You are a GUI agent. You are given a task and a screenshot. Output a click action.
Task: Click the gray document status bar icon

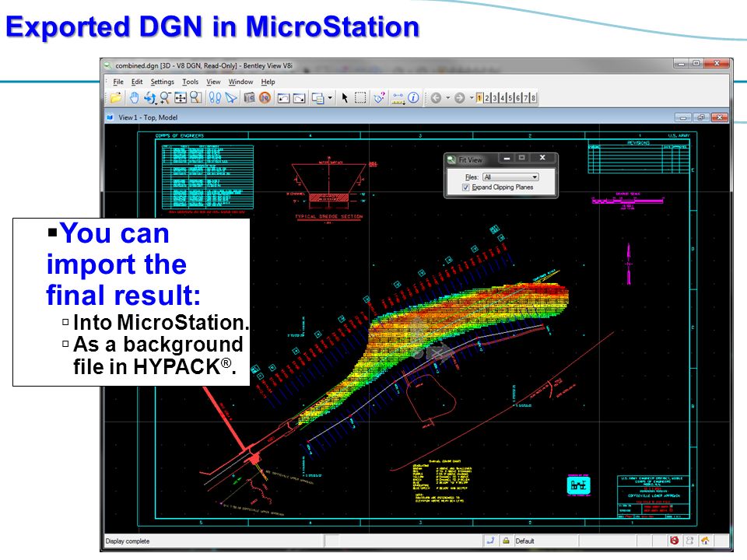(x=689, y=541)
